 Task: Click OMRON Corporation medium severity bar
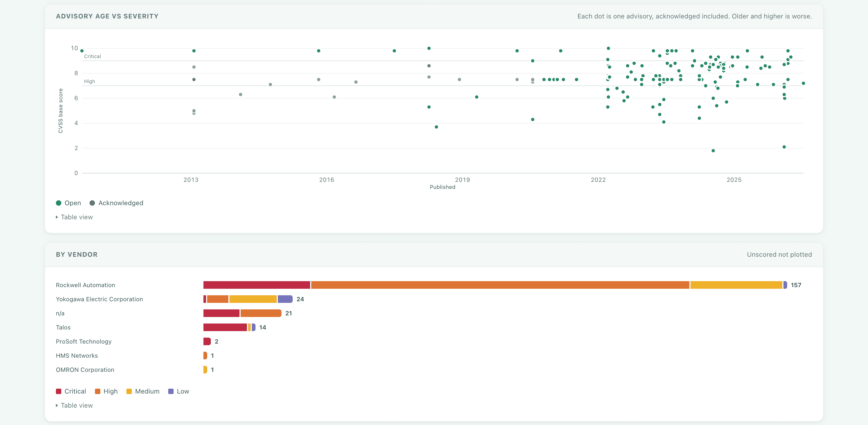pyautogui.click(x=205, y=370)
